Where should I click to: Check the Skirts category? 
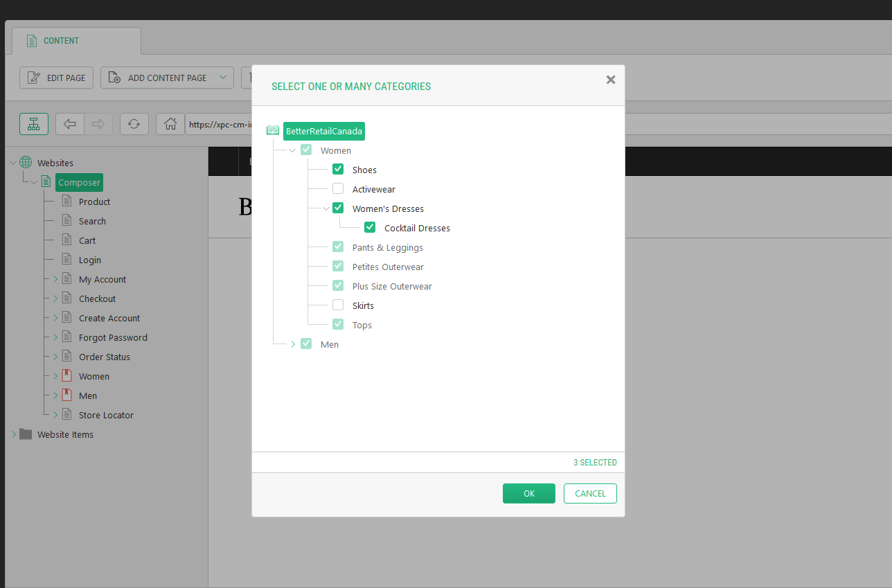[338, 304]
